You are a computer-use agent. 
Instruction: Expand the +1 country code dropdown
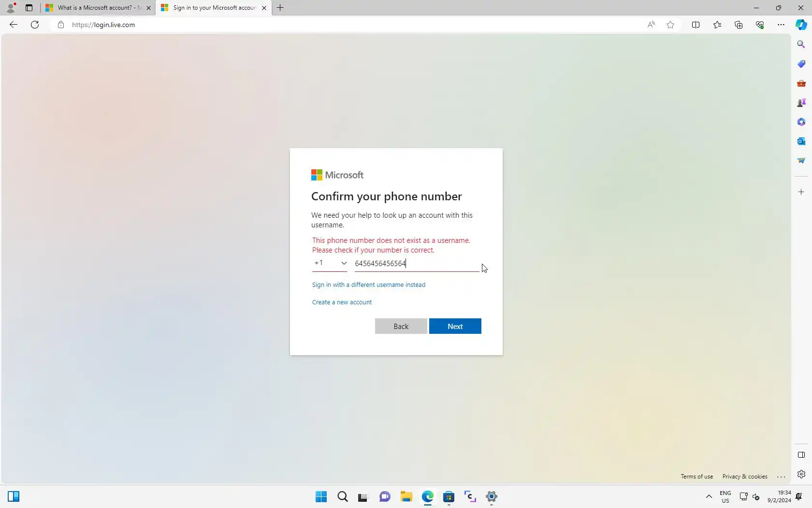click(330, 263)
